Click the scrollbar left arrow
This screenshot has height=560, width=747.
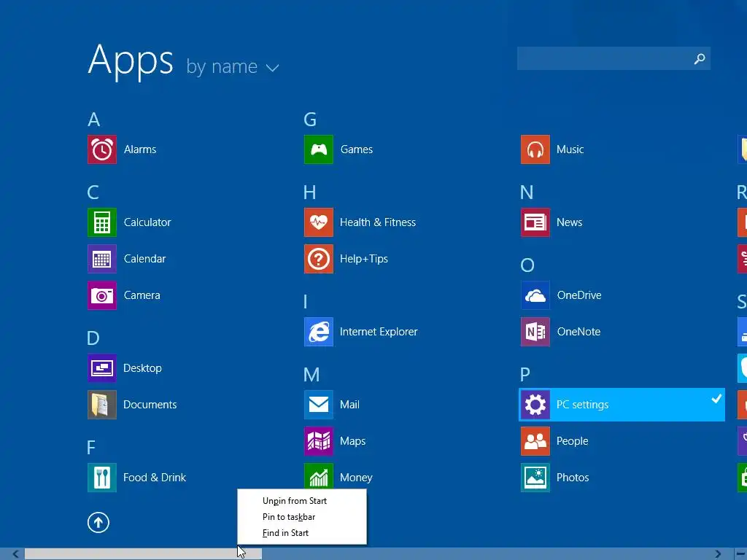pyautogui.click(x=15, y=554)
